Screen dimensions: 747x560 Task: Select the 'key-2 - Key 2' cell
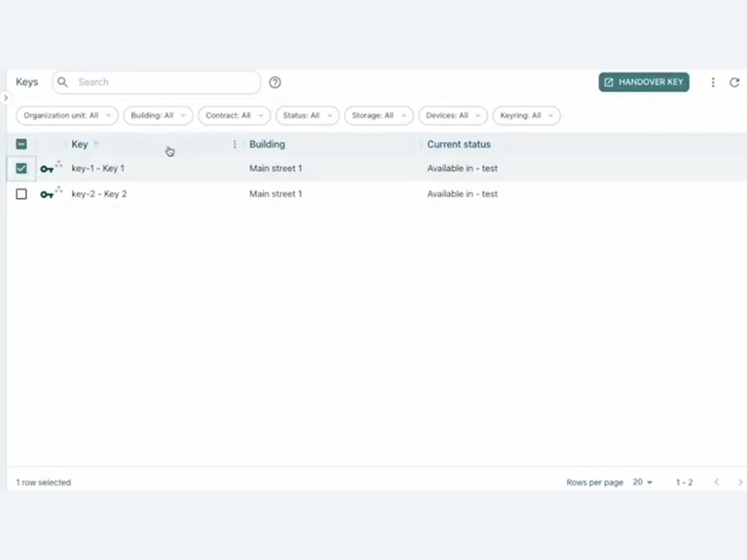pyautogui.click(x=99, y=194)
